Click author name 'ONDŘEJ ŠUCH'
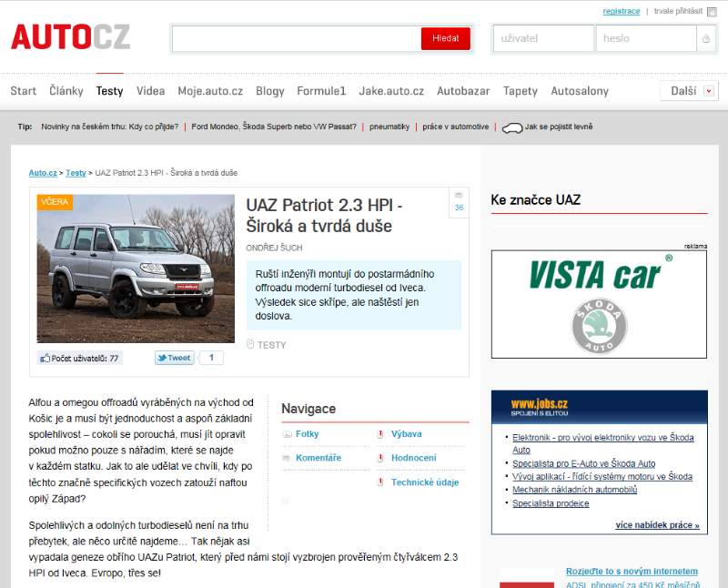Viewport: 728px width, 588px height. point(274,248)
